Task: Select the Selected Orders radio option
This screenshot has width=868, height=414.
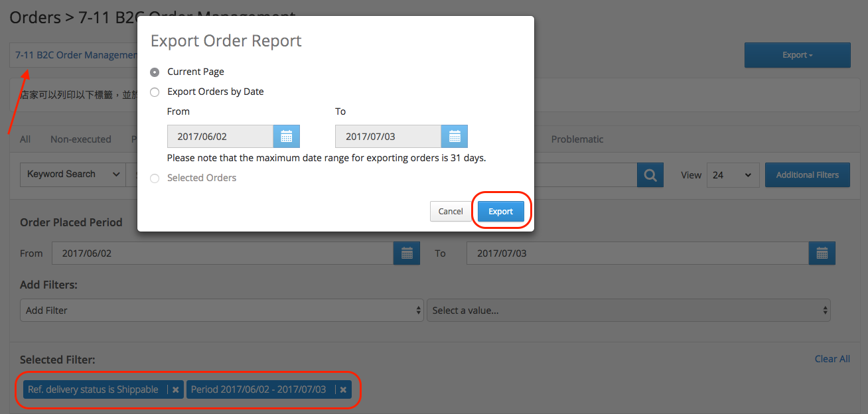Action: pyautogui.click(x=153, y=178)
